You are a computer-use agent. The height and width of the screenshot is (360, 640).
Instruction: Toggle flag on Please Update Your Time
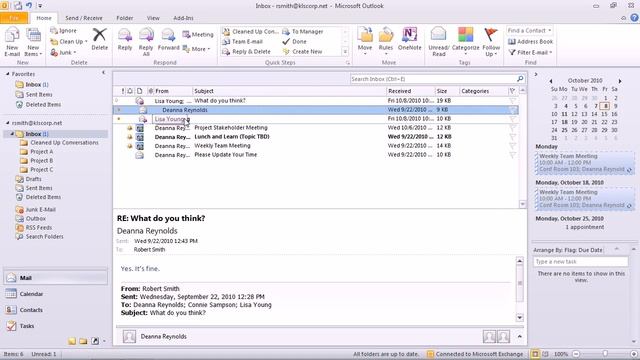pyautogui.click(x=513, y=155)
